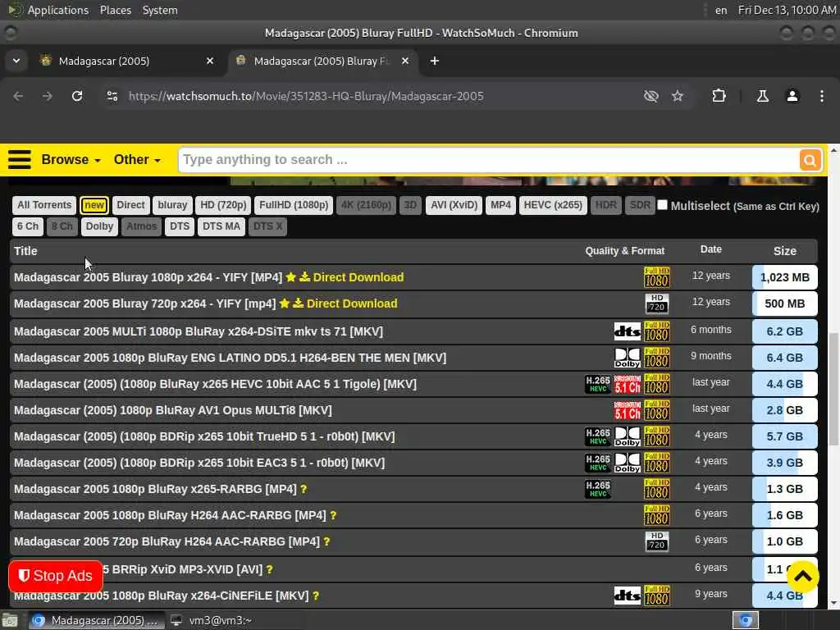Click the address bar URL
This screenshot has width=840, height=630.
pyautogui.click(x=306, y=96)
